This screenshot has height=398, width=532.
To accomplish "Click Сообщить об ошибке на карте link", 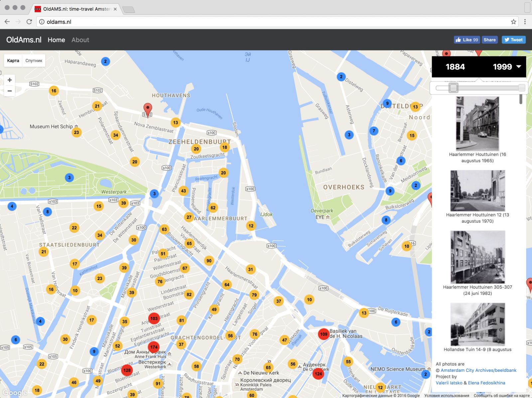I will (501, 395).
